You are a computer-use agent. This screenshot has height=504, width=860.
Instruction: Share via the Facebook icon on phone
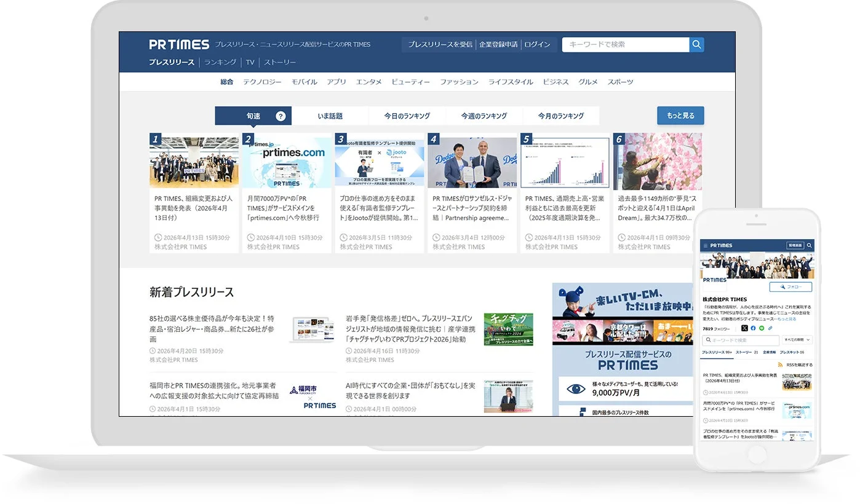pos(753,328)
